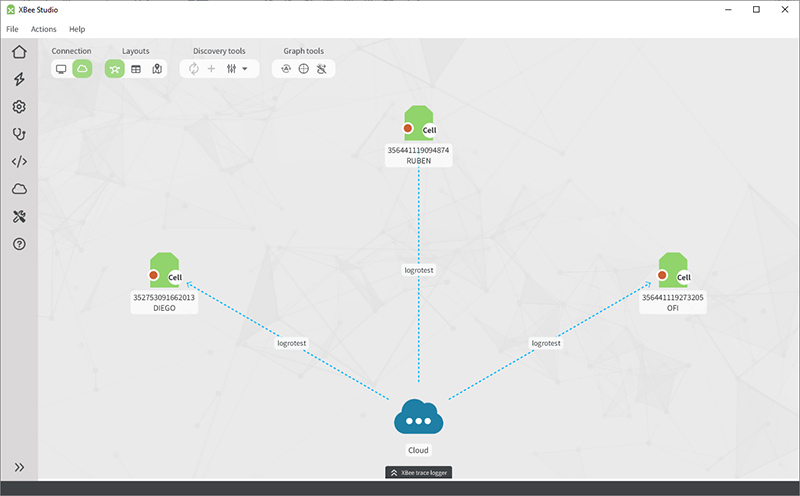800x496 pixels.
Task: Expand the XBee trace logger panel
Action: [425, 472]
